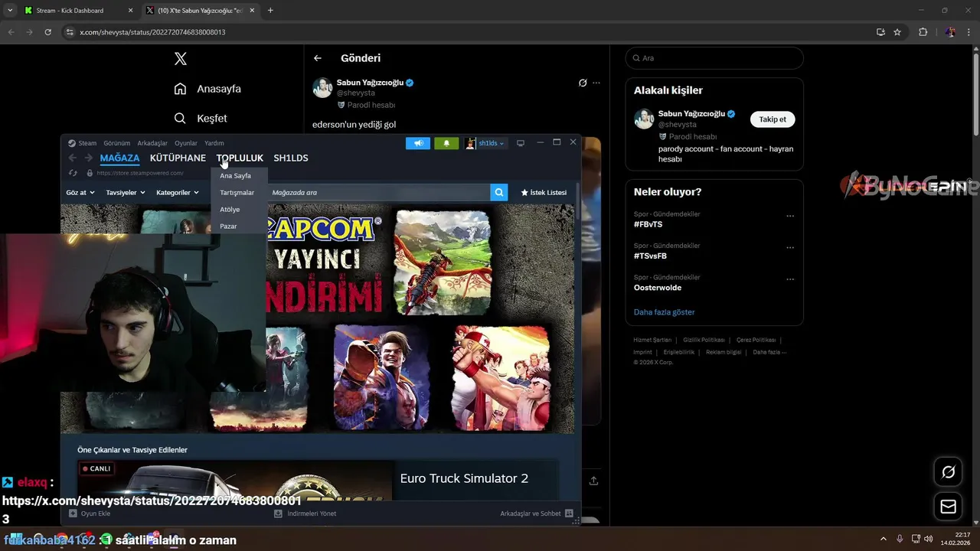Viewport: 980px width, 551px height.
Task: Open the post's three-dot more menu
Action: pyautogui.click(x=596, y=83)
